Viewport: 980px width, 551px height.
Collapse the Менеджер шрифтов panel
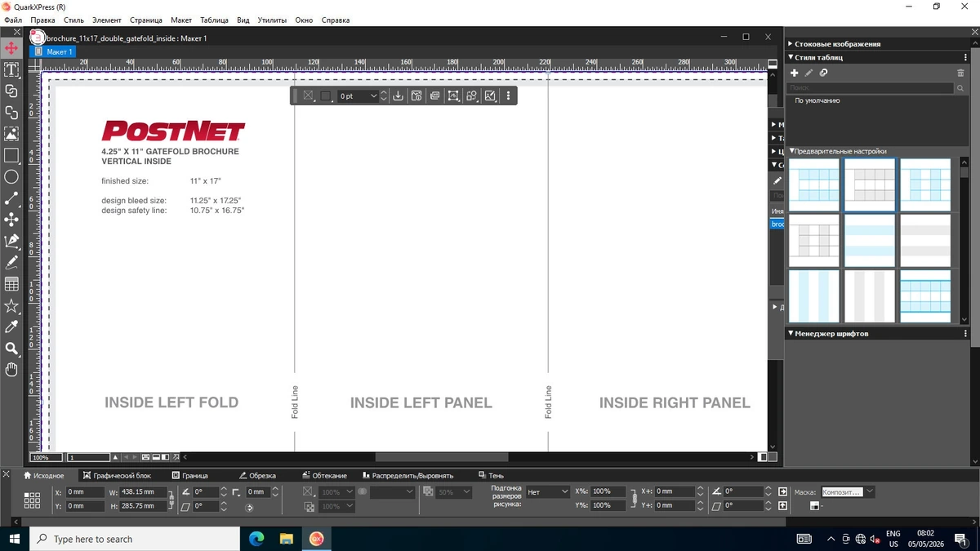tap(791, 333)
